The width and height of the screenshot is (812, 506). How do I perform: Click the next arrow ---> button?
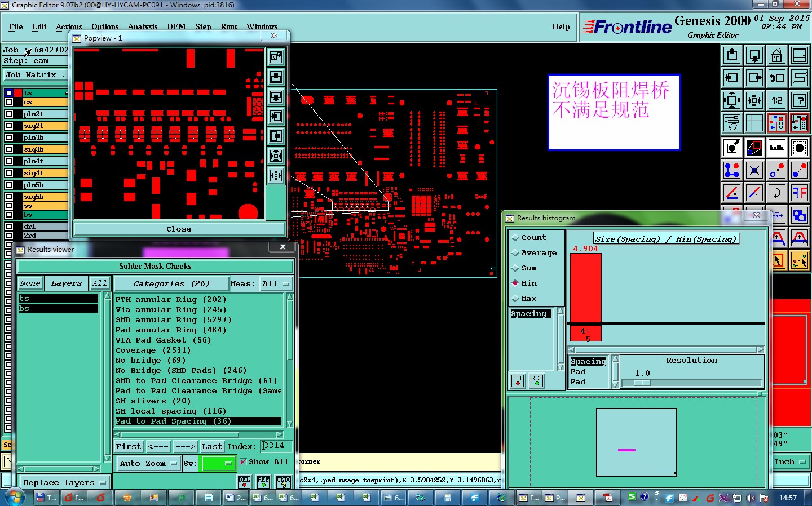click(185, 447)
